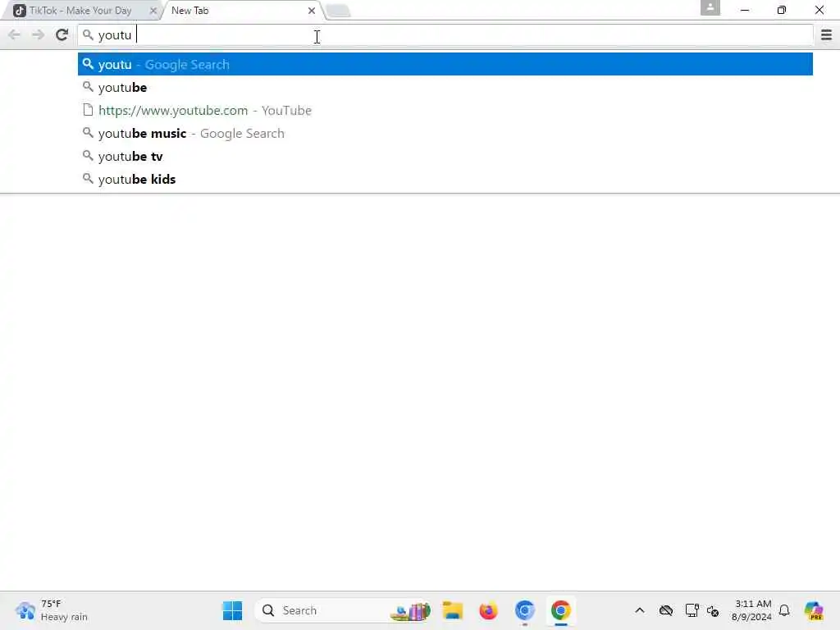The height and width of the screenshot is (630, 840).
Task: Reload the current page
Action: click(x=62, y=35)
